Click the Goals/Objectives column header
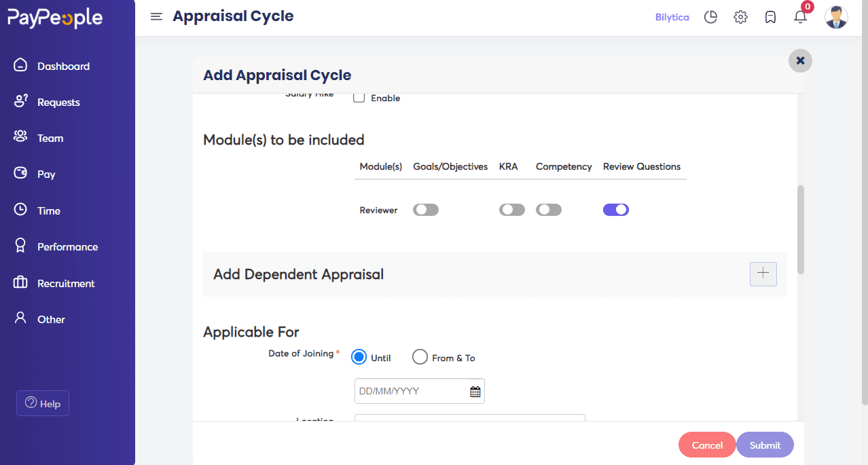This screenshot has width=868, height=465. pos(450,166)
